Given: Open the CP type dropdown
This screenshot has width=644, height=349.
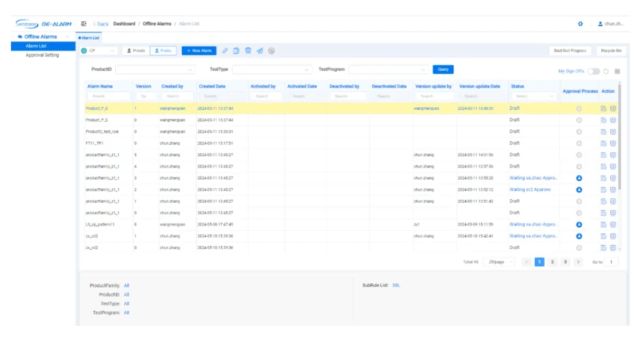Looking at the screenshot, I should coord(99,51).
